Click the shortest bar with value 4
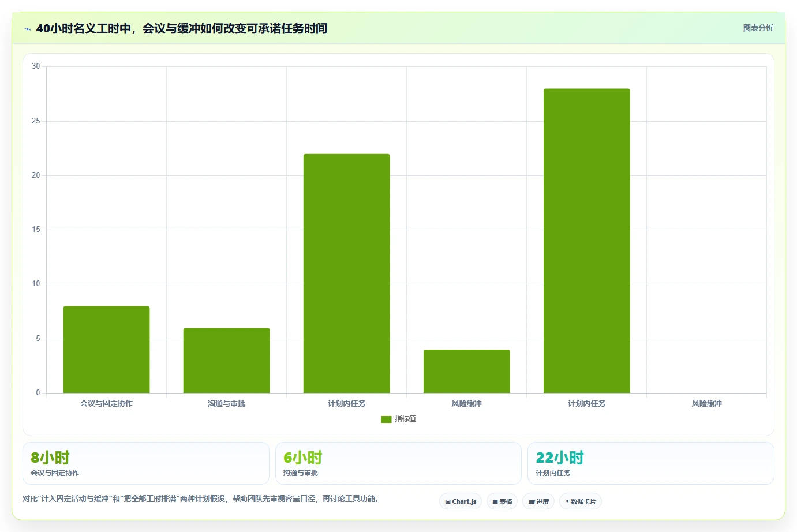The height and width of the screenshot is (532, 797). click(x=466, y=372)
